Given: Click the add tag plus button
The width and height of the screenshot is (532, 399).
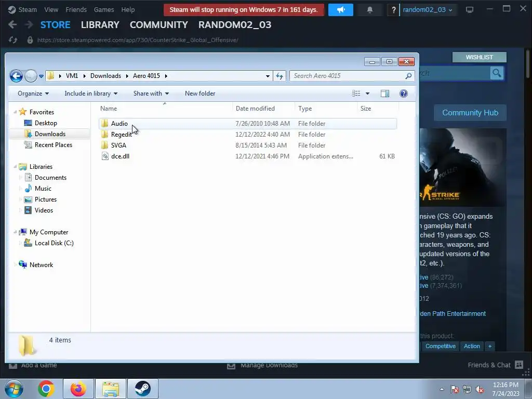Looking at the screenshot, I should click(489, 346).
